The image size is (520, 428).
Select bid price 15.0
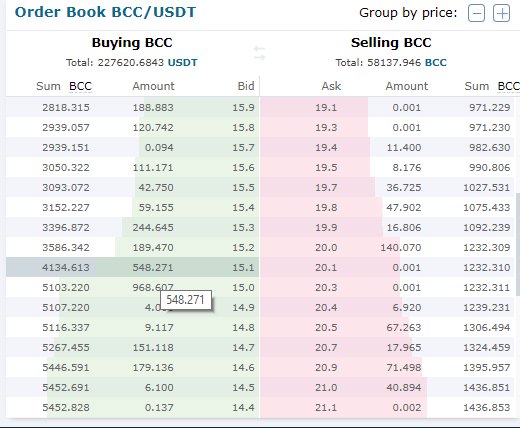243,287
